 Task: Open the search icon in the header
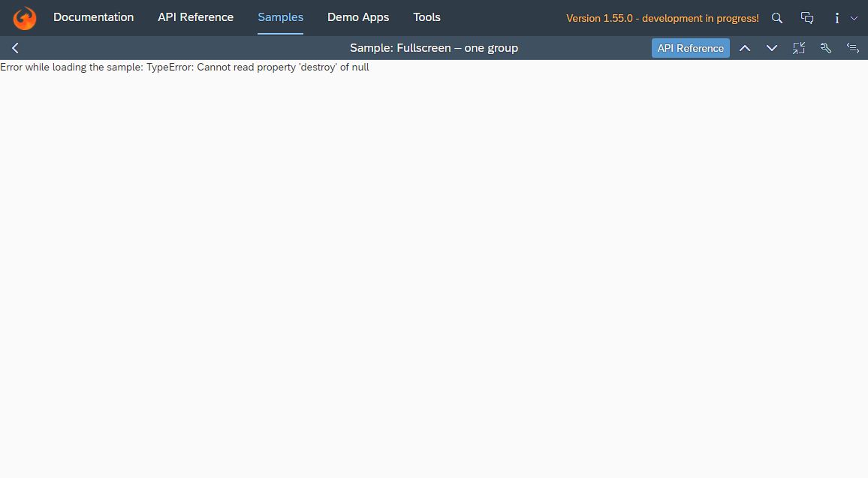tap(776, 17)
